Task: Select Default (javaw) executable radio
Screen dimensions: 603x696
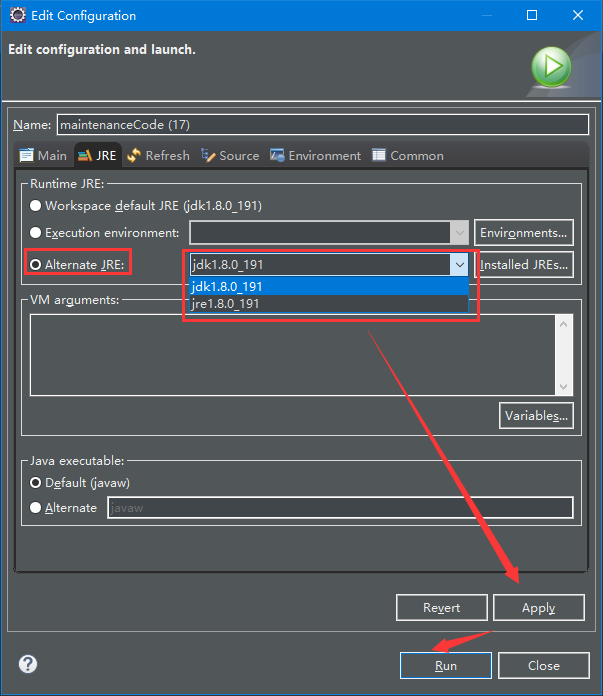Action: point(36,482)
